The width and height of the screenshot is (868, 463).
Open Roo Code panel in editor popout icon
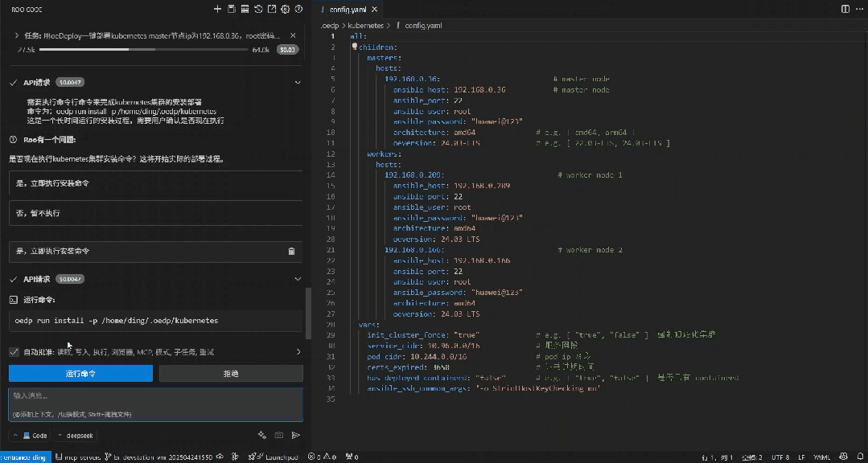[272, 10]
